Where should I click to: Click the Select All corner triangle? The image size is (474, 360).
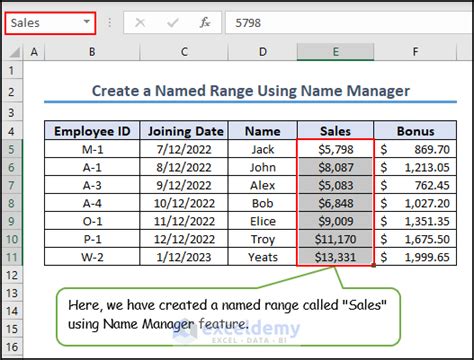(14, 52)
